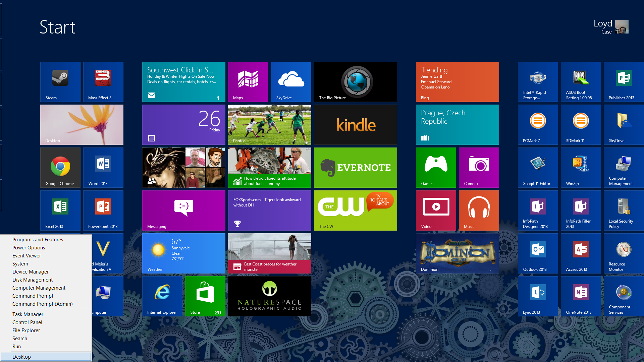Choose Command Prompt (Admin) menu entry
This screenshot has width=644, height=362.
(x=42, y=304)
